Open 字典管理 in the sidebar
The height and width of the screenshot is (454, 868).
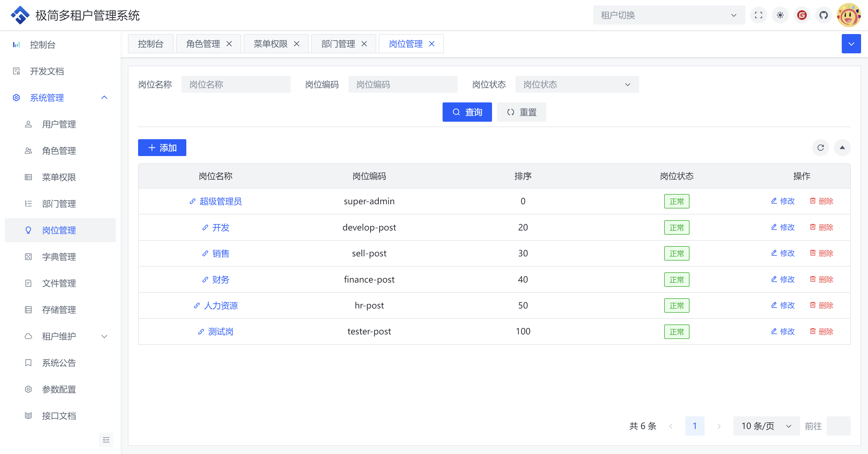pos(59,257)
